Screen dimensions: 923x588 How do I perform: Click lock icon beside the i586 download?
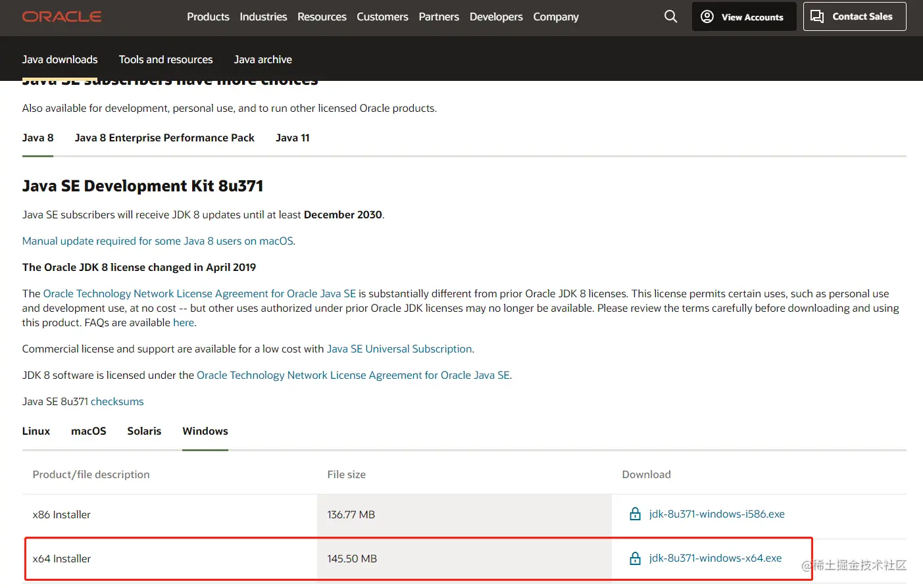tap(635, 514)
